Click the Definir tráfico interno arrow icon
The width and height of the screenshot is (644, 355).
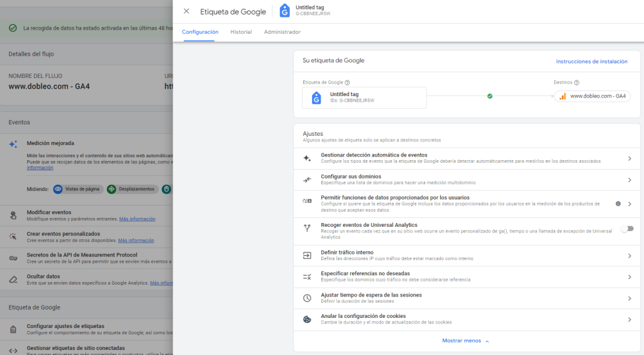coord(307,256)
